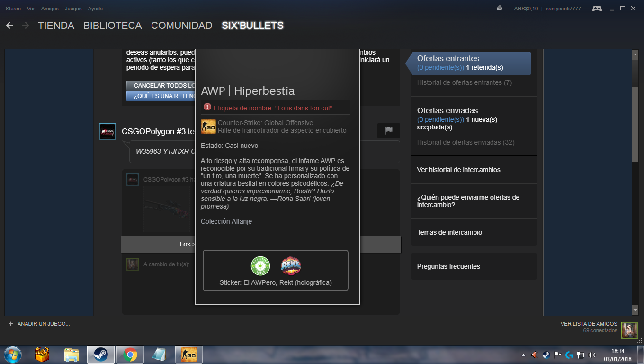Switch to the COMUNIDAD tab
644x364 pixels.
tap(181, 26)
